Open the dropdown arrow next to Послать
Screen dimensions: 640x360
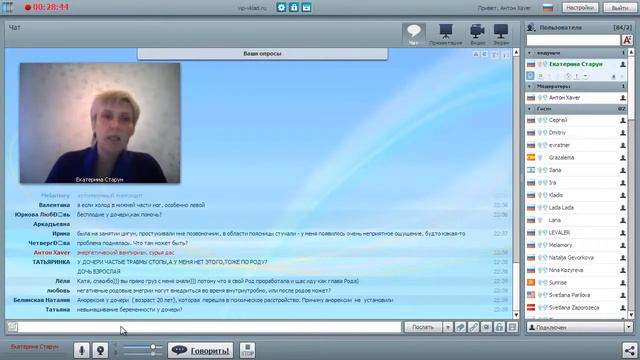[x=448, y=327]
